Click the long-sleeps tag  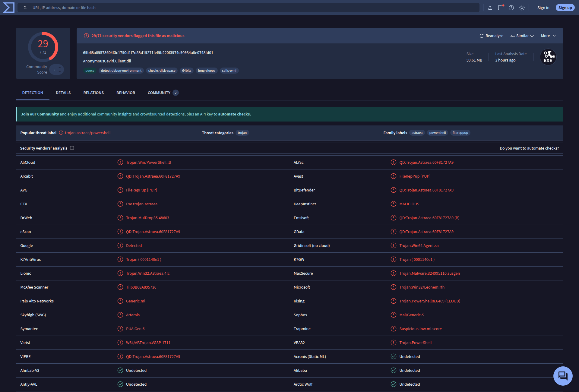(207, 71)
